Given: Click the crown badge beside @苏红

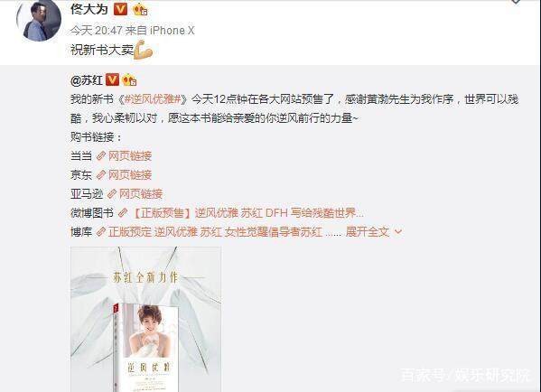Looking at the screenshot, I should (x=129, y=80).
